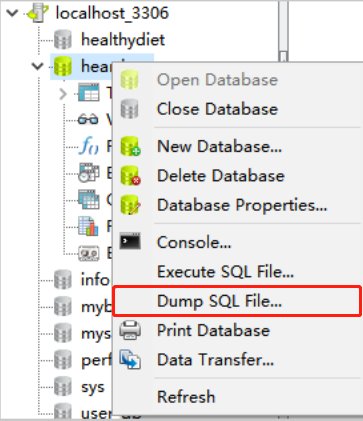Click the Data Transfer arrow icon
This screenshot has width=363, height=421.
[130, 359]
